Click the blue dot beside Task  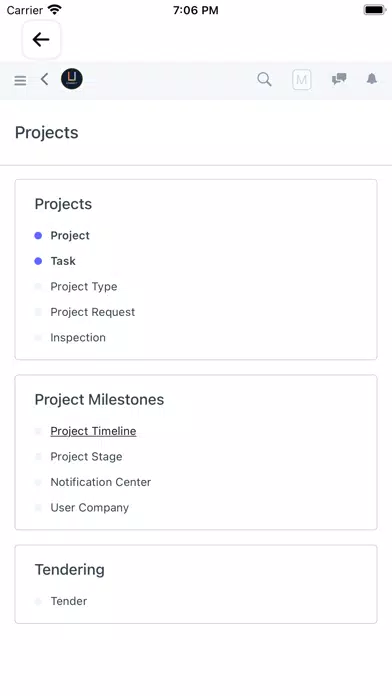pyautogui.click(x=38, y=261)
